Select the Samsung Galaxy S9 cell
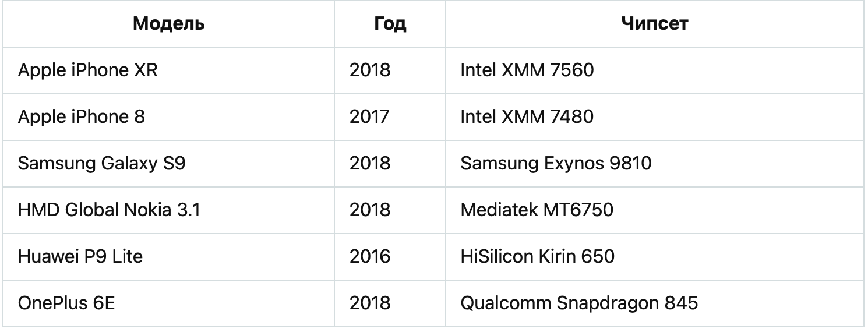Viewport: 868px width, 332px height. click(168, 164)
